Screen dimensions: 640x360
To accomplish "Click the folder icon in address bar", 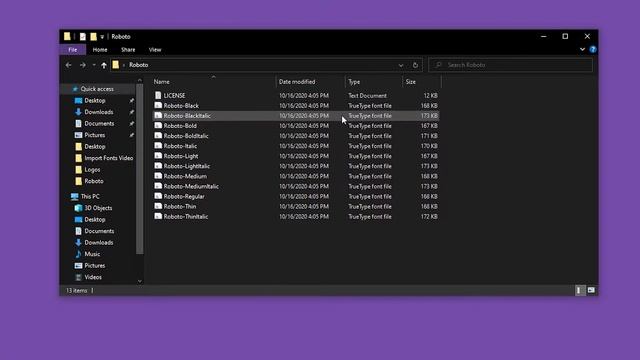I will pos(116,65).
